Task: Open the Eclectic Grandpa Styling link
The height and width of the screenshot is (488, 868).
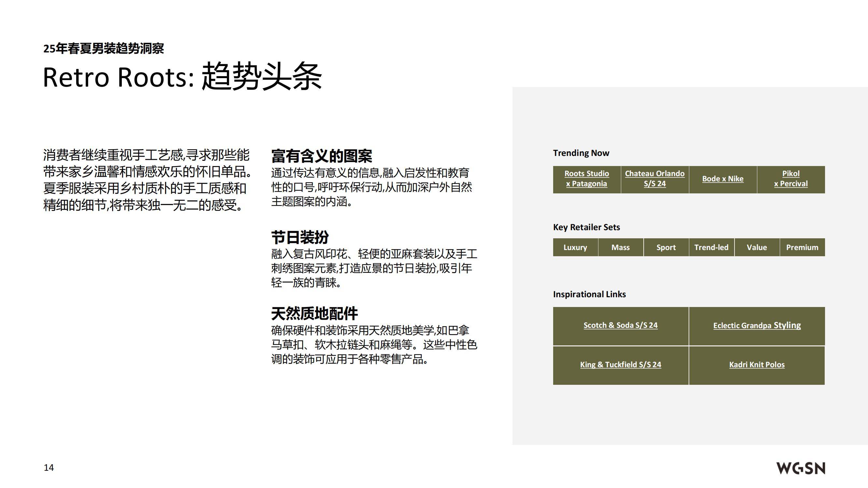Action: coord(757,325)
